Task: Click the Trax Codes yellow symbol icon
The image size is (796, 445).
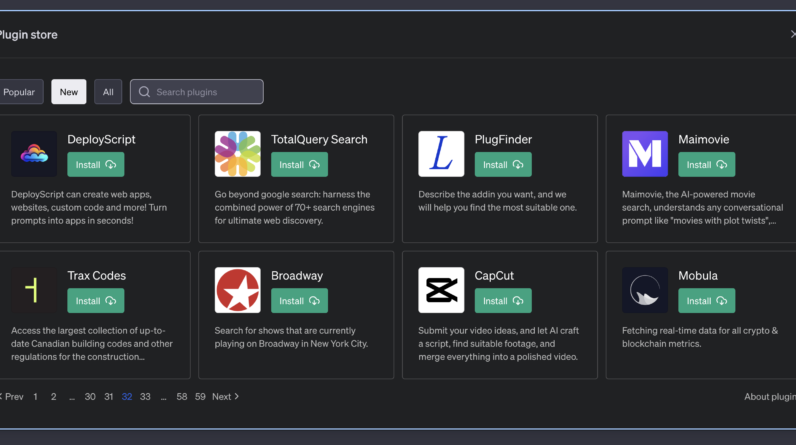Action: tap(34, 290)
